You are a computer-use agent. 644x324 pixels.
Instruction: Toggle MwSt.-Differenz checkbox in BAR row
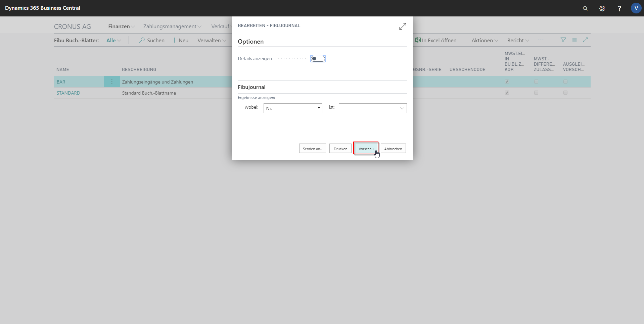(536, 82)
